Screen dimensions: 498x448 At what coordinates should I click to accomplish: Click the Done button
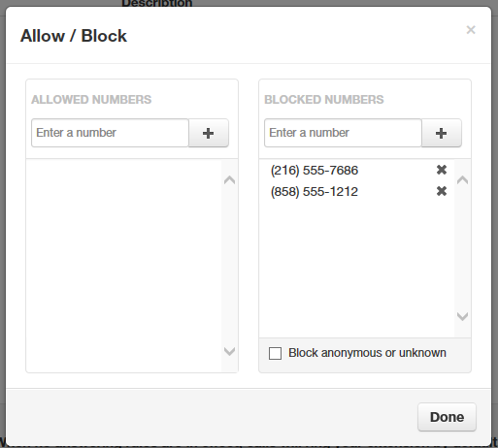[447, 417]
